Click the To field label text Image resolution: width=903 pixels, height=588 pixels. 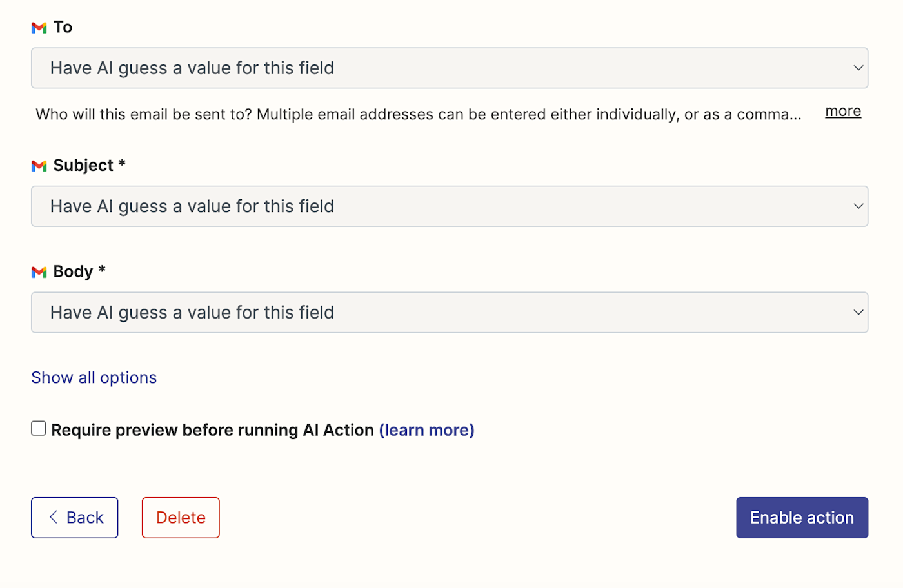point(63,27)
